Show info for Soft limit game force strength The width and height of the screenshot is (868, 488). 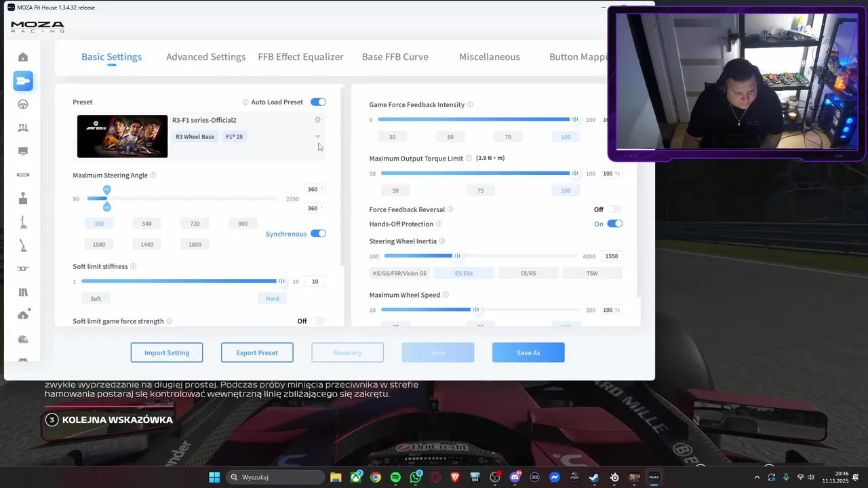pos(170,321)
